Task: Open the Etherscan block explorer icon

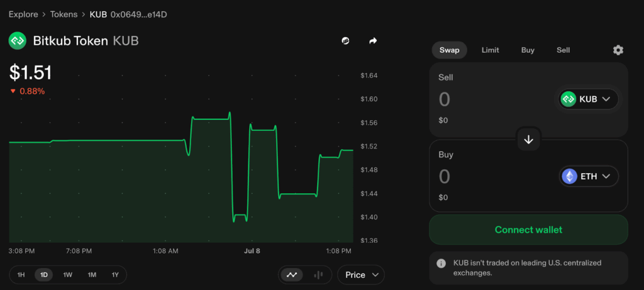Action: coord(345,41)
